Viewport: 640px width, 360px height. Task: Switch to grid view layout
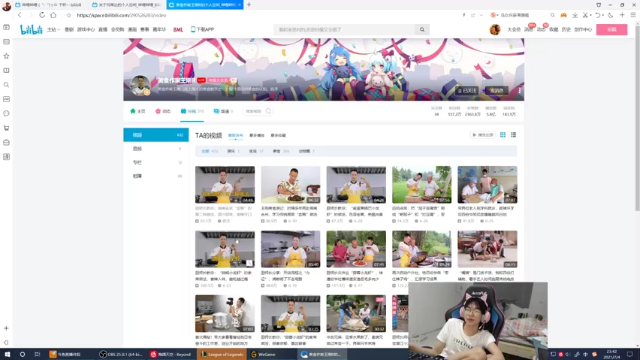(503, 135)
